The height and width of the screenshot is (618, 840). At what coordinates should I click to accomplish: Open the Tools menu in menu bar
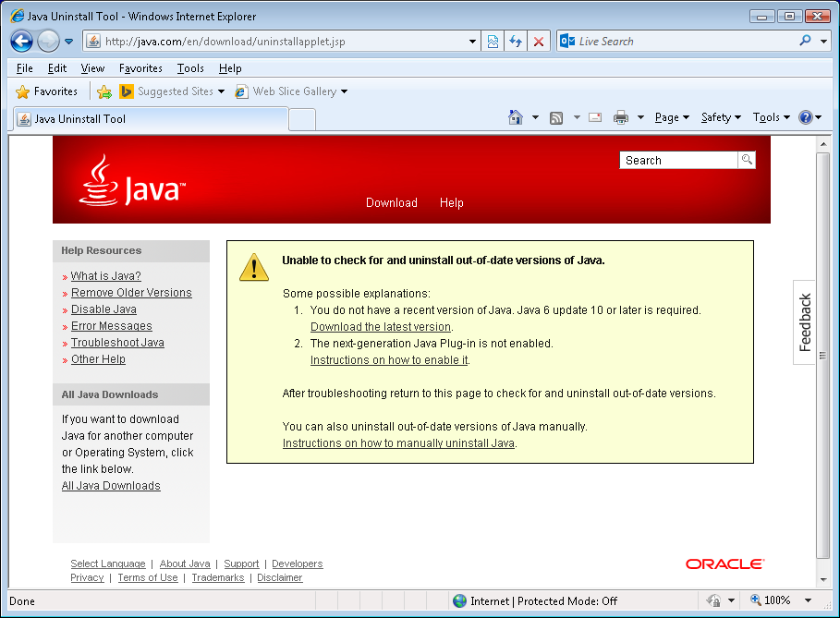click(x=190, y=68)
